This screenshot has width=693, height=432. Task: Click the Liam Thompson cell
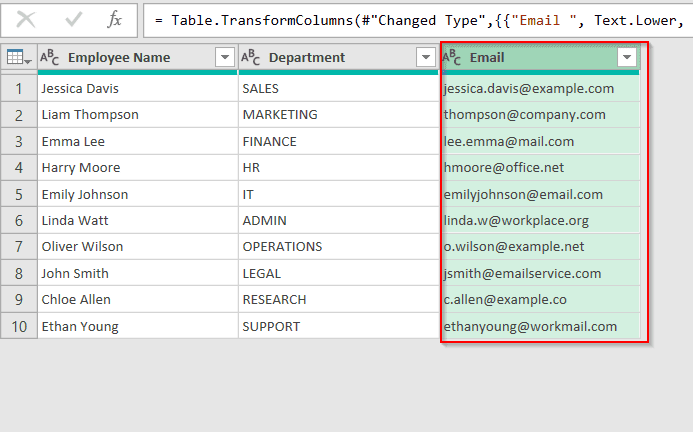click(138, 115)
